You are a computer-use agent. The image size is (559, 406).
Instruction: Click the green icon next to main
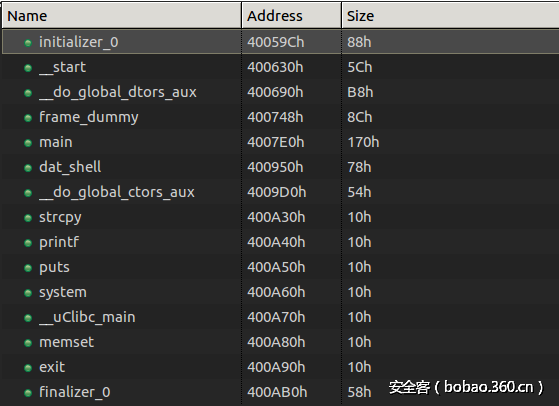(x=28, y=143)
